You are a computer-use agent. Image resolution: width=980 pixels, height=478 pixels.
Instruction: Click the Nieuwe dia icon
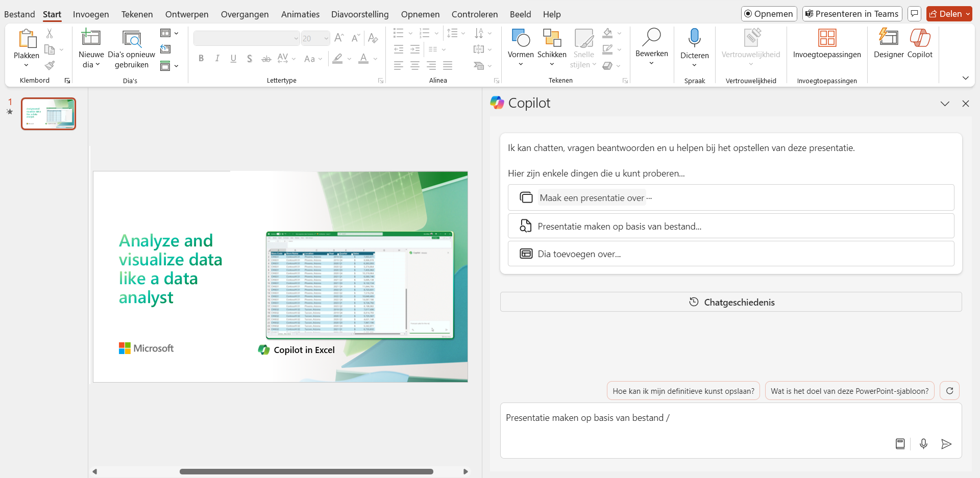(91, 38)
